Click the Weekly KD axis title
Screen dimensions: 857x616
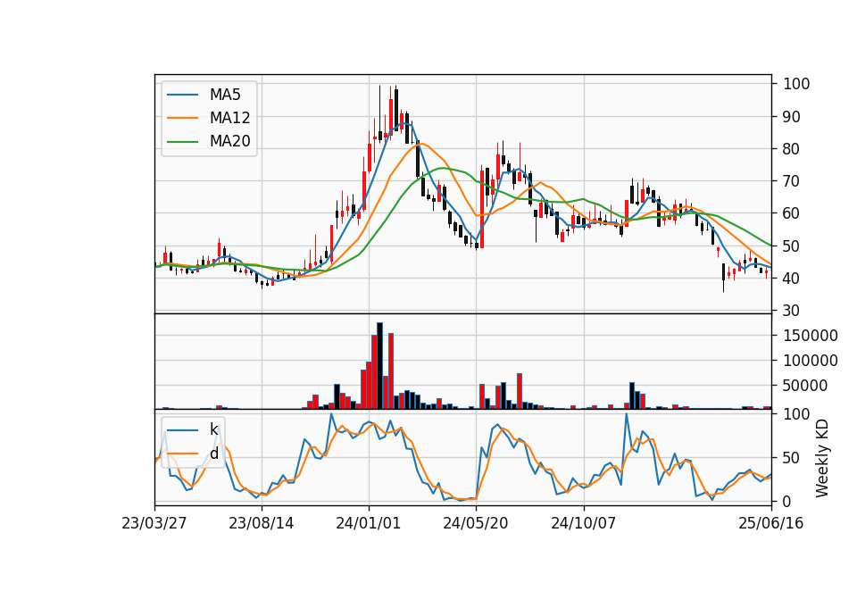pos(821,458)
